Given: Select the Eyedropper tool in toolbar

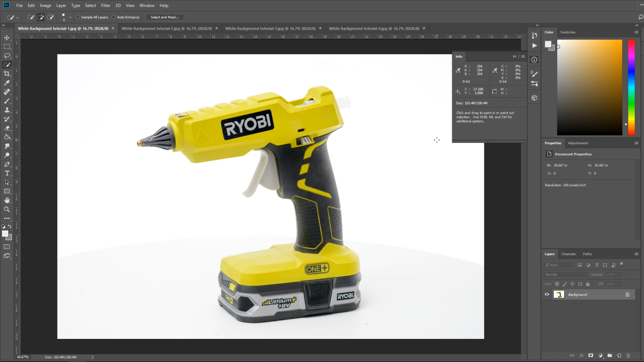Looking at the screenshot, I should 7,83.
